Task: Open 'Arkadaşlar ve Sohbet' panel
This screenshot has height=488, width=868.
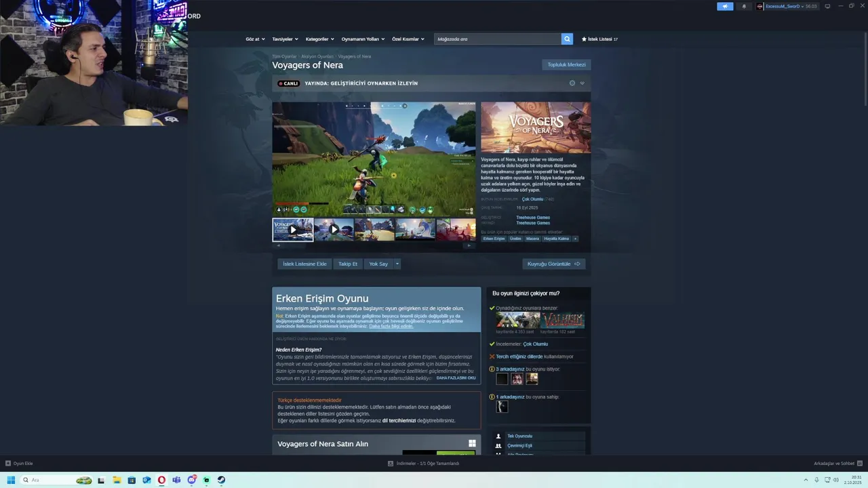Action: [837, 464]
